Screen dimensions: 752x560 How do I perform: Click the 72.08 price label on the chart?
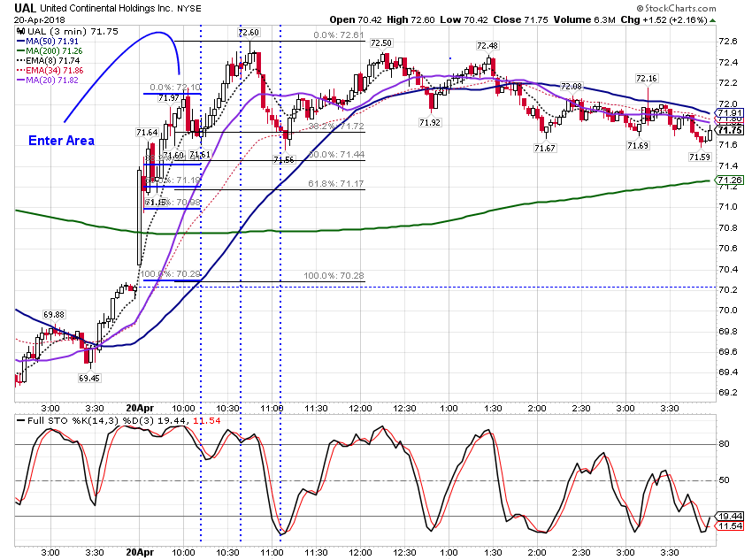pos(572,87)
